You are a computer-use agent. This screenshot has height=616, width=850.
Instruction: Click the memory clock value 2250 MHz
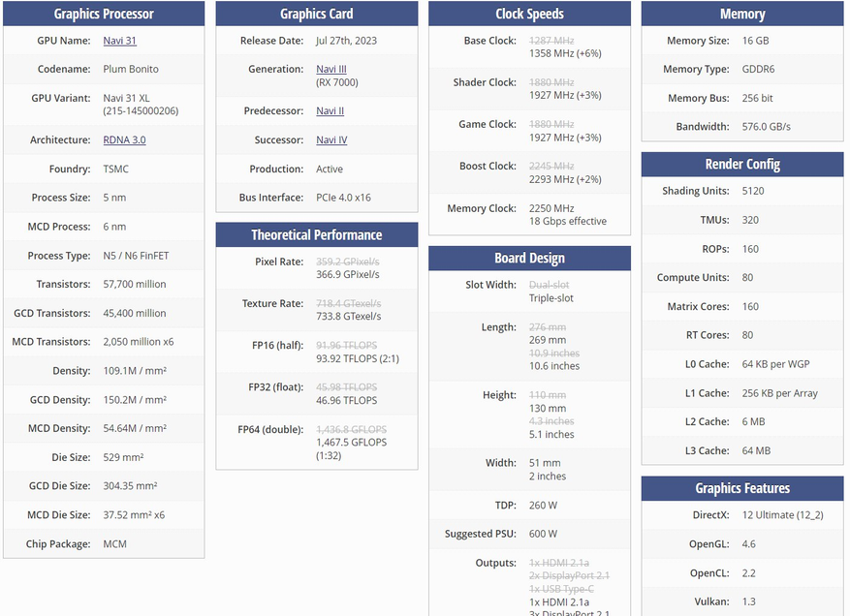pyautogui.click(x=551, y=208)
